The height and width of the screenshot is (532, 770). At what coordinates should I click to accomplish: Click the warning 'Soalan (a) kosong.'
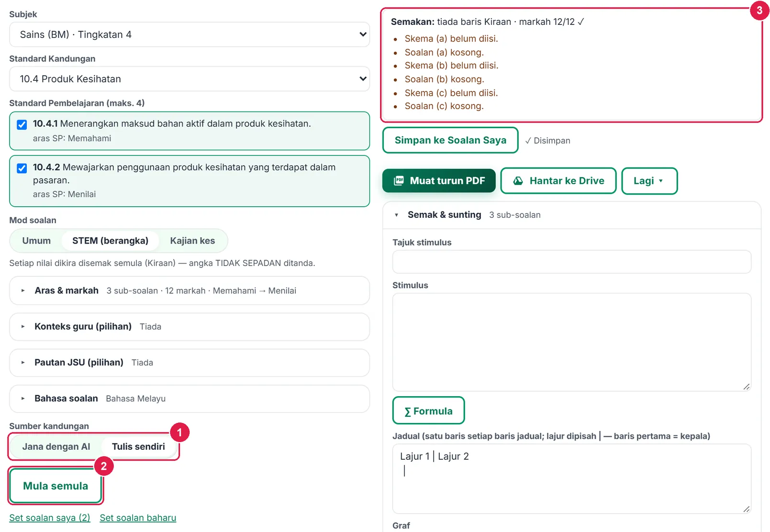tap(444, 52)
